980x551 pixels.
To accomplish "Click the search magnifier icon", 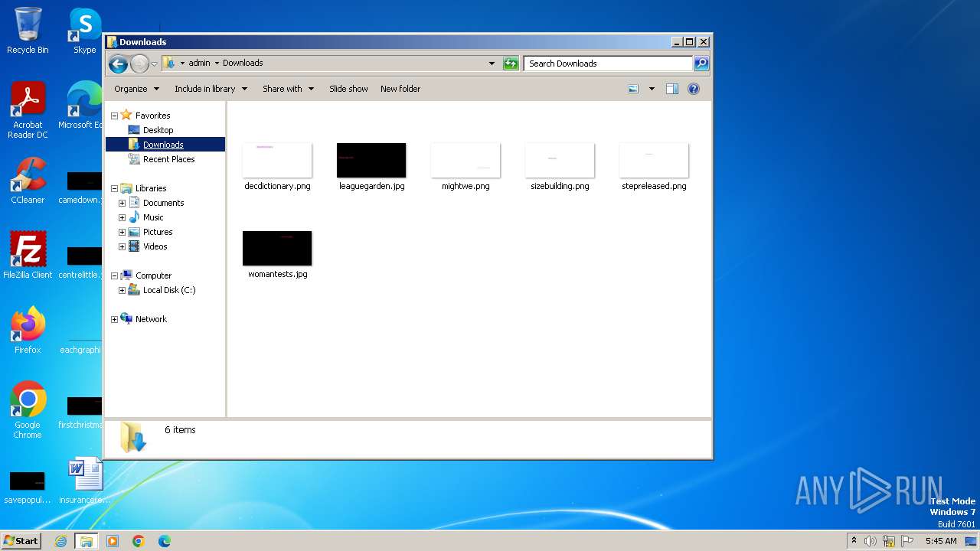I will (x=701, y=64).
